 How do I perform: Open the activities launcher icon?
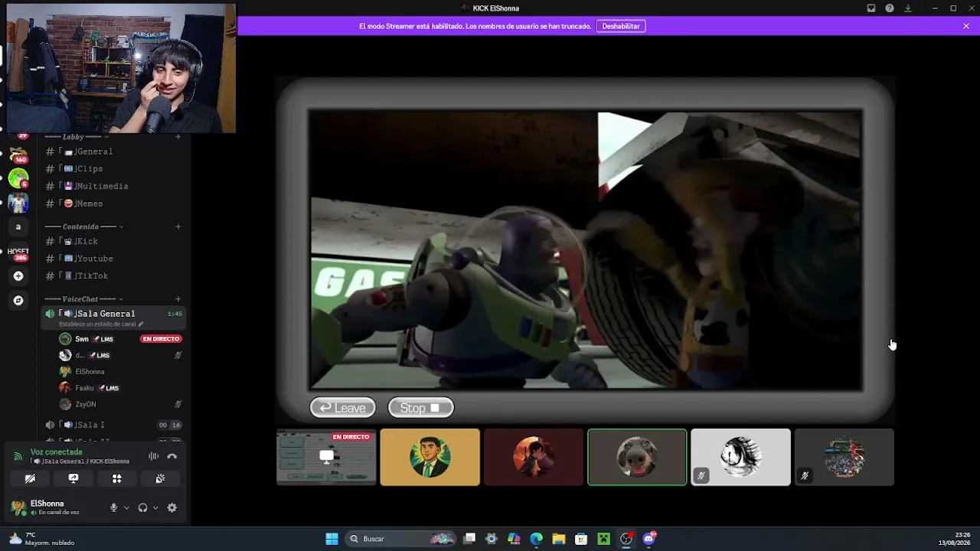[x=117, y=478]
